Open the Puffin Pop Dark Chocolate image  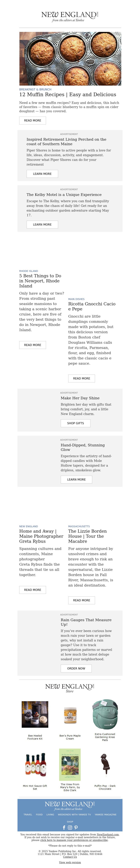point(105,764)
